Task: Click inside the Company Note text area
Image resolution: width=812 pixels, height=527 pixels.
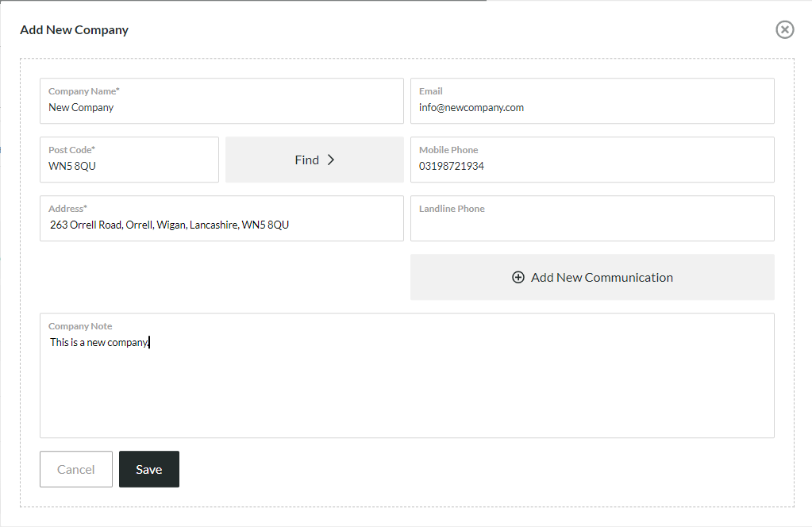Action: point(407,375)
